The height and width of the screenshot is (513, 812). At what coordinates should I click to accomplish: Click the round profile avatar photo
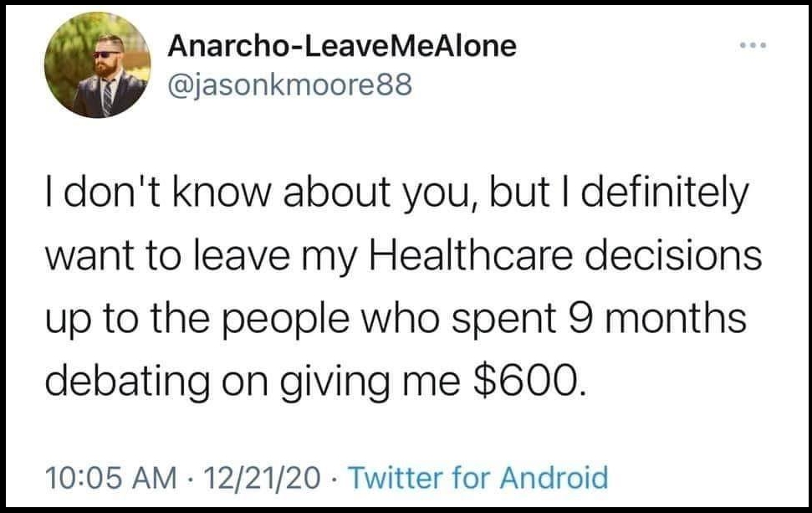pos(97,66)
